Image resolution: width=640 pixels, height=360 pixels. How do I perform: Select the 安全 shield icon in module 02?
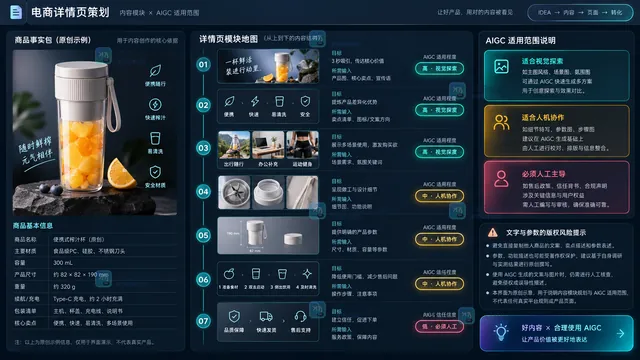pyautogui.click(x=305, y=101)
